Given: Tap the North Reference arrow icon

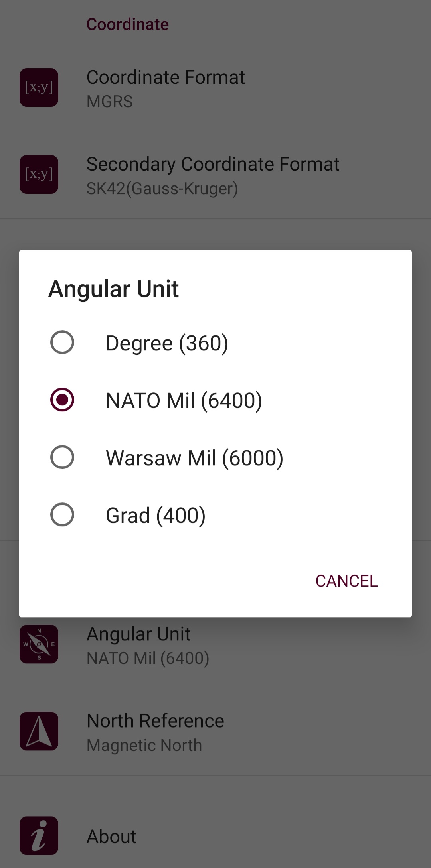Looking at the screenshot, I should [x=39, y=731].
